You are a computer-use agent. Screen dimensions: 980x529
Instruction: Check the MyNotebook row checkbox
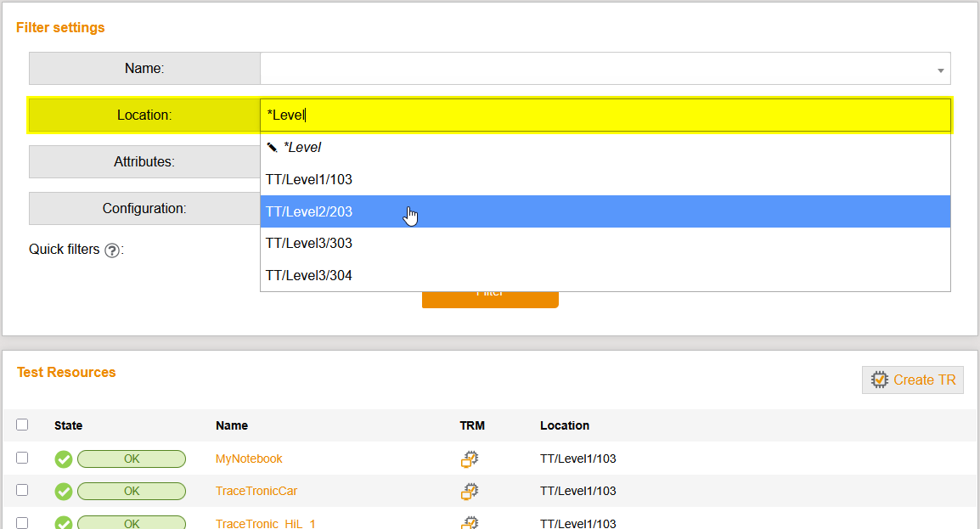tap(22, 458)
